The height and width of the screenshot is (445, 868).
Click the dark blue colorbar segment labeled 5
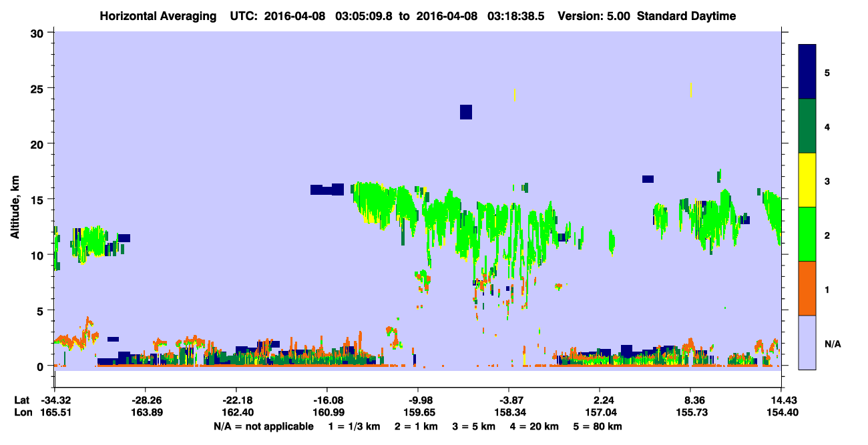pos(807,72)
